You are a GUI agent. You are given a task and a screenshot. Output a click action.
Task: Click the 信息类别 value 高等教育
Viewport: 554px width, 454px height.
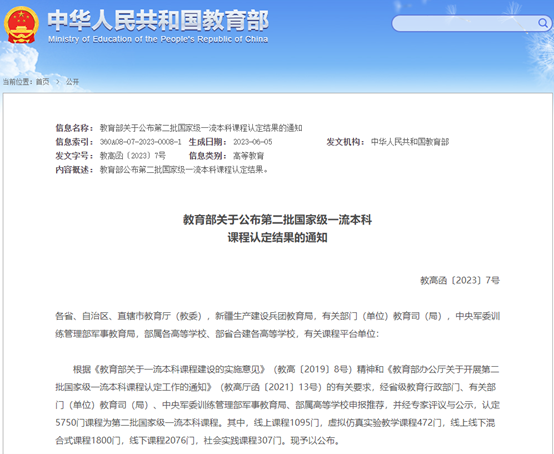pos(248,156)
